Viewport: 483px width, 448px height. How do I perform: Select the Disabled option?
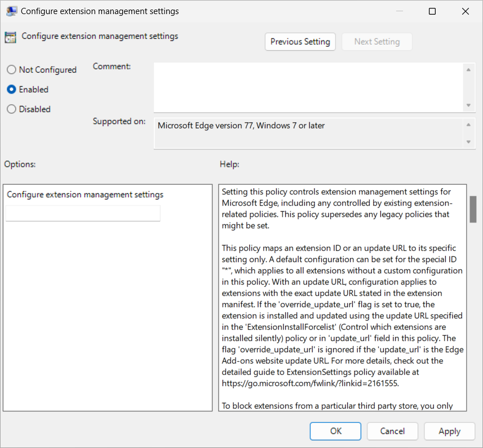pyautogui.click(x=11, y=109)
